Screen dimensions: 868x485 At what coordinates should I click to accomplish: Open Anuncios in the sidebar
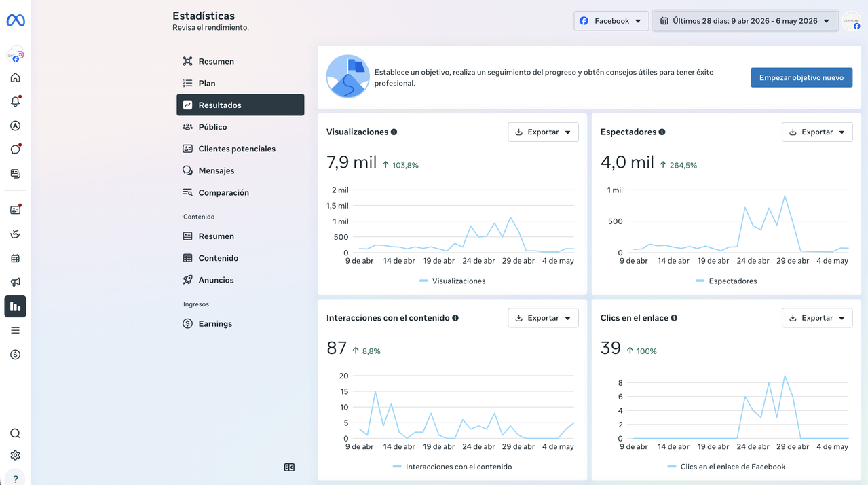pos(240,280)
